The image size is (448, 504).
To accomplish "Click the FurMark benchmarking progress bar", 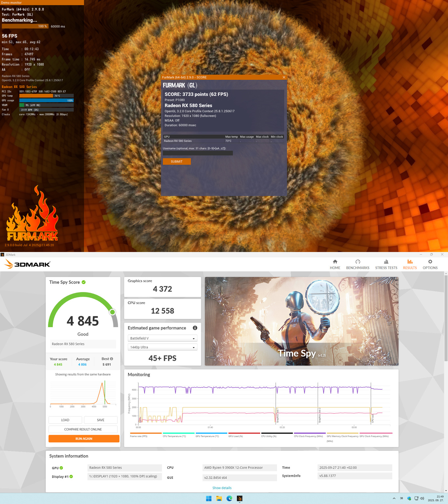I will [x=25, y=26].
